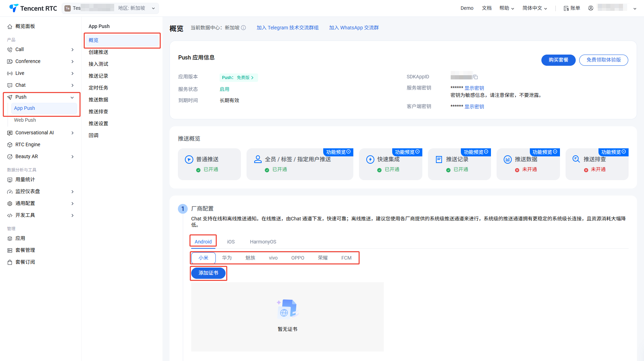This screenshot has width=644, height=361.
Task: Show the 客户端密钥 via 显示密钥
Action: click(x=474, y=107)
